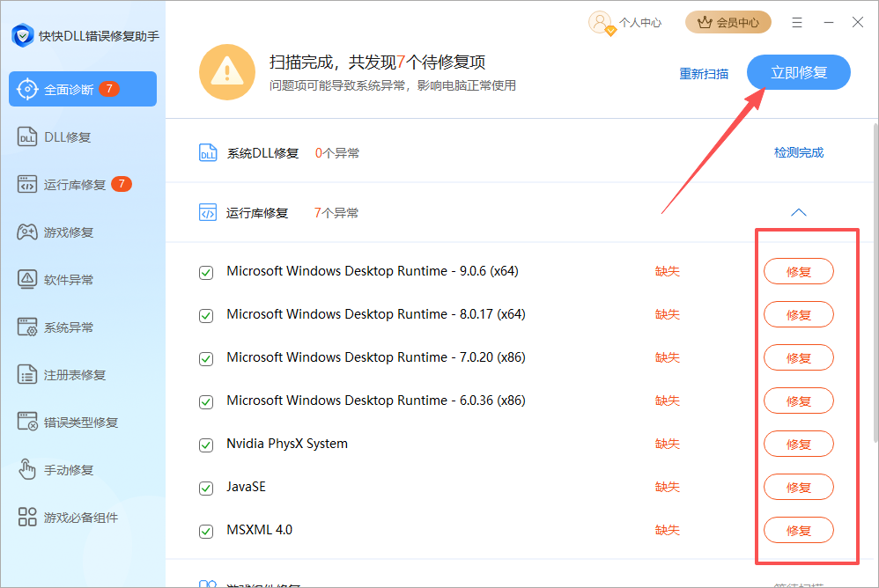879x588 pixels.
Task: Open 注册表修复 from the sidebar
Action: pyautogui.click(x=61, y=375)
